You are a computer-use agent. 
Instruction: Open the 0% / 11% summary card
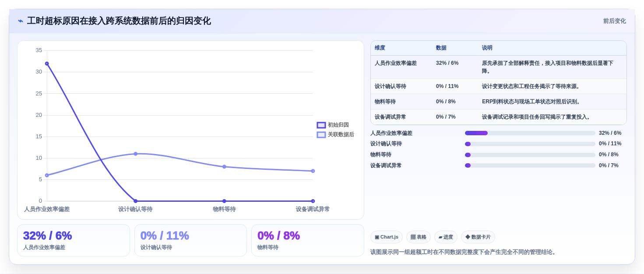[x=191, y=240]
